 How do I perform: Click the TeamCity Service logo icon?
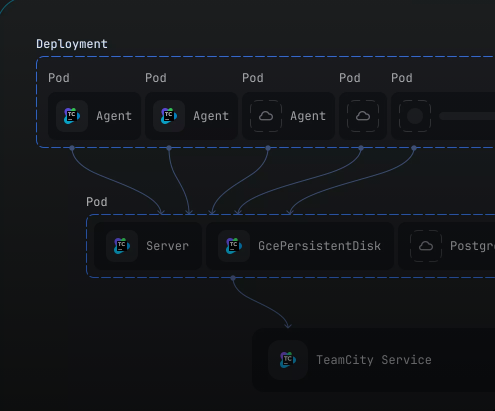pos(288,360)
